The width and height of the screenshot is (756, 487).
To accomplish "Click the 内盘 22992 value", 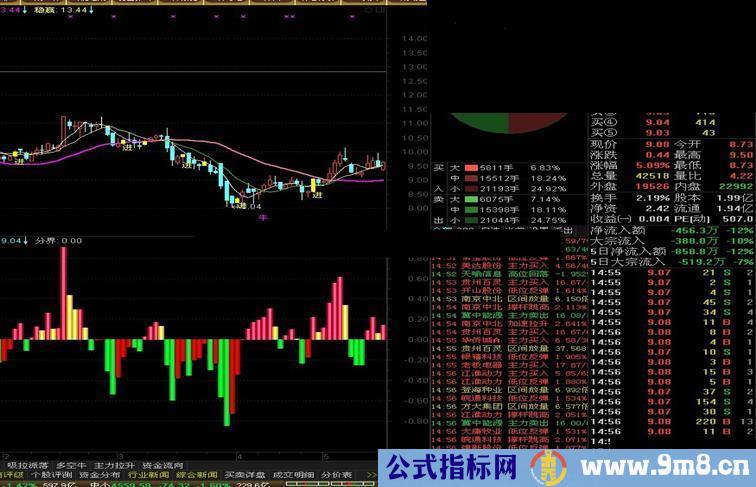I will [x=736, y=187].
